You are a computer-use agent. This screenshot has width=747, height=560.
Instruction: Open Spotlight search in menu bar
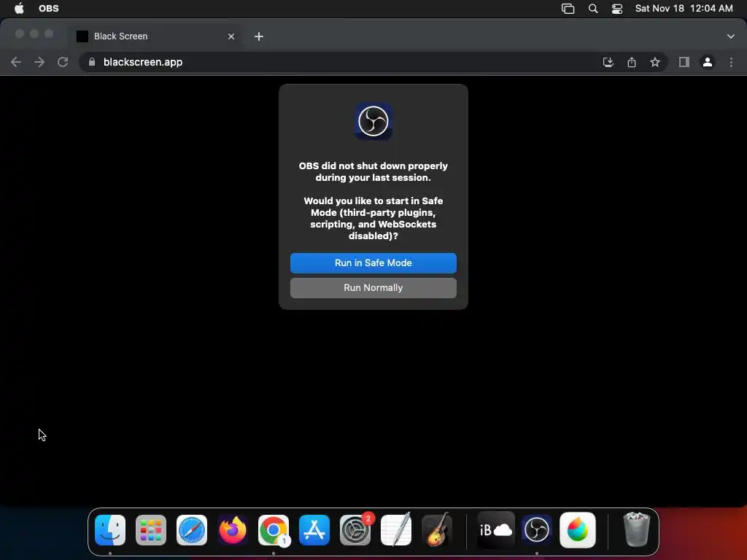click(593, 9)
